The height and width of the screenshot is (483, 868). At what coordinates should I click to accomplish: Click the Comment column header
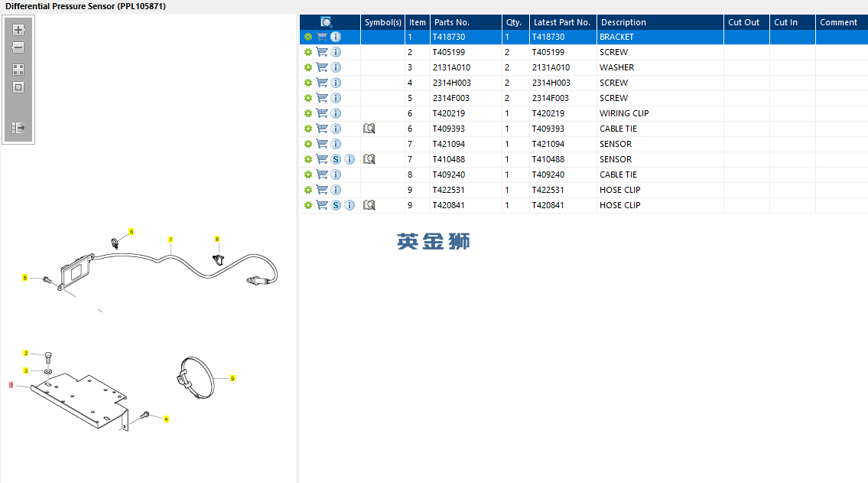841,22
